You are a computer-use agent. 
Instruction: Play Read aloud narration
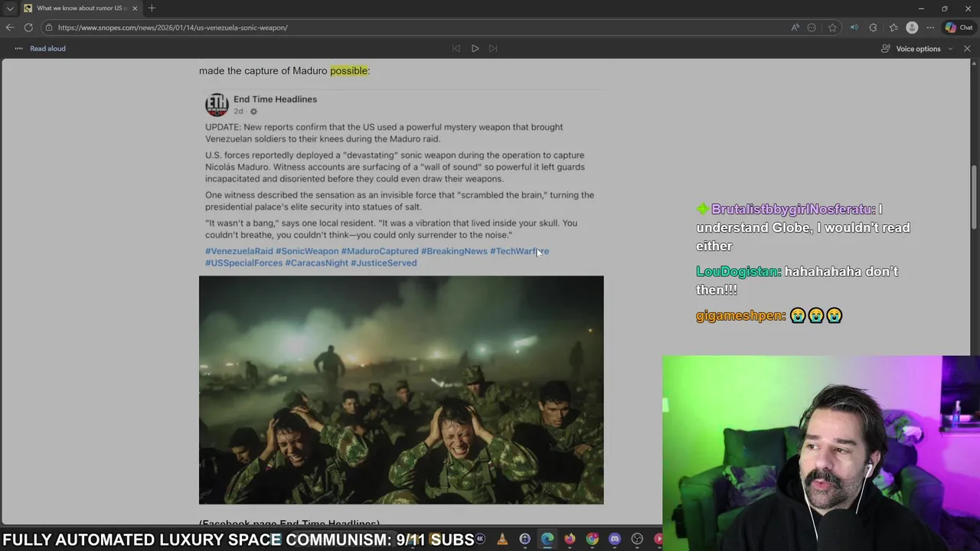tap(475, 48)
